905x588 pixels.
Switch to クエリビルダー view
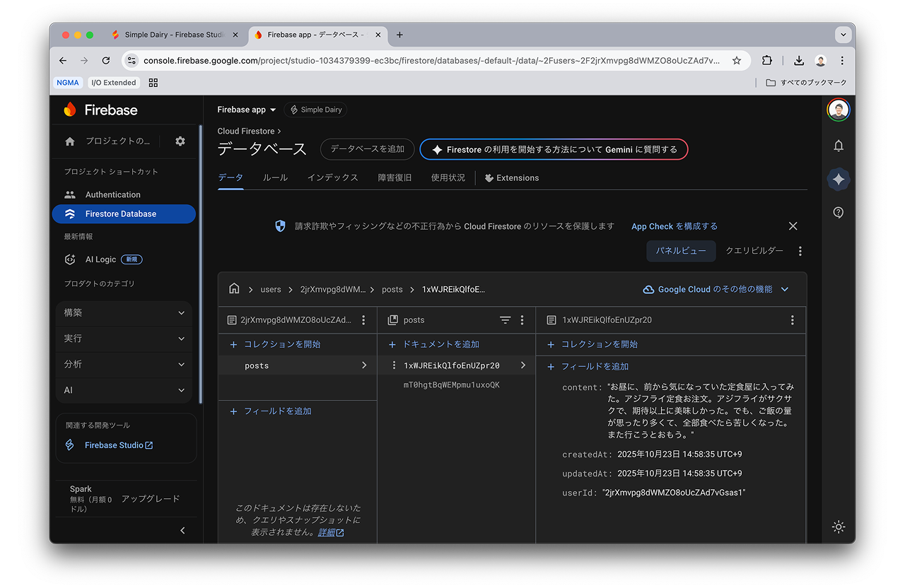tap(754, 250)
